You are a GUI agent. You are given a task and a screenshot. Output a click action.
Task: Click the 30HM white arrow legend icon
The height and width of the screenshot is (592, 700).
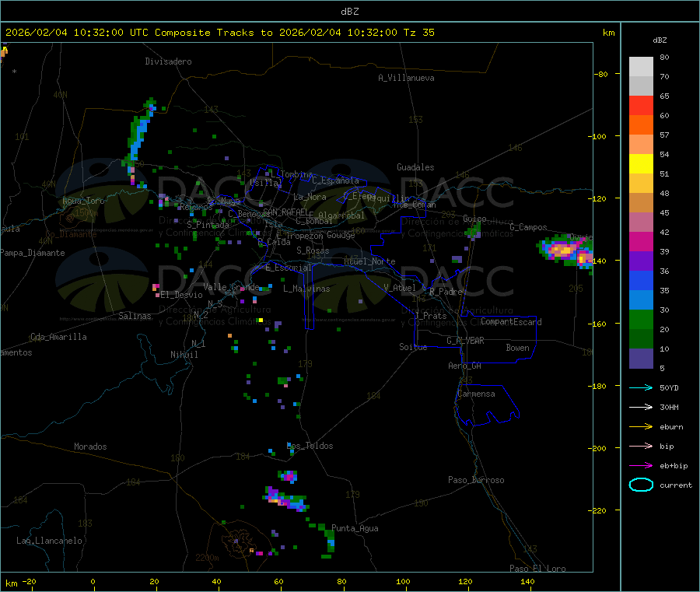(641, 407)
